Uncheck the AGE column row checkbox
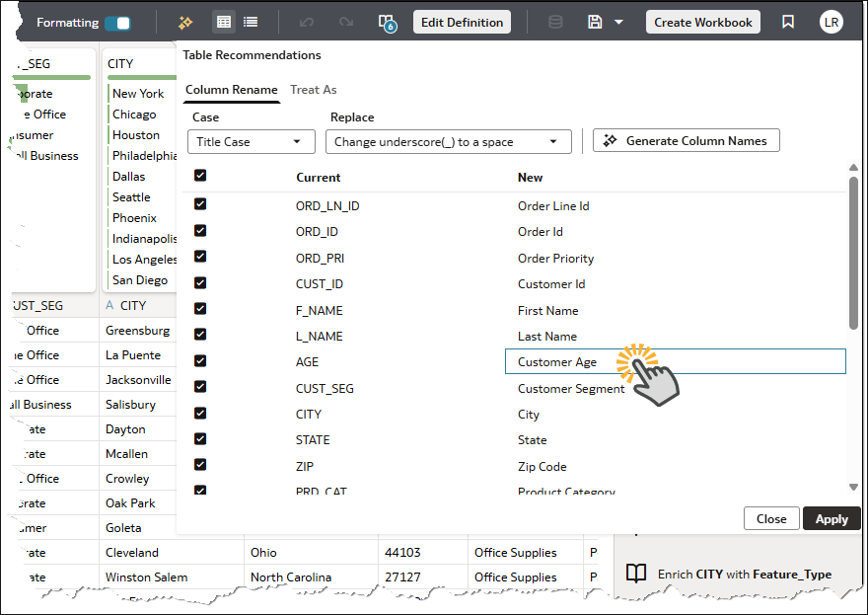The width and height of the screenshot is (868, 615). point(200,361)
